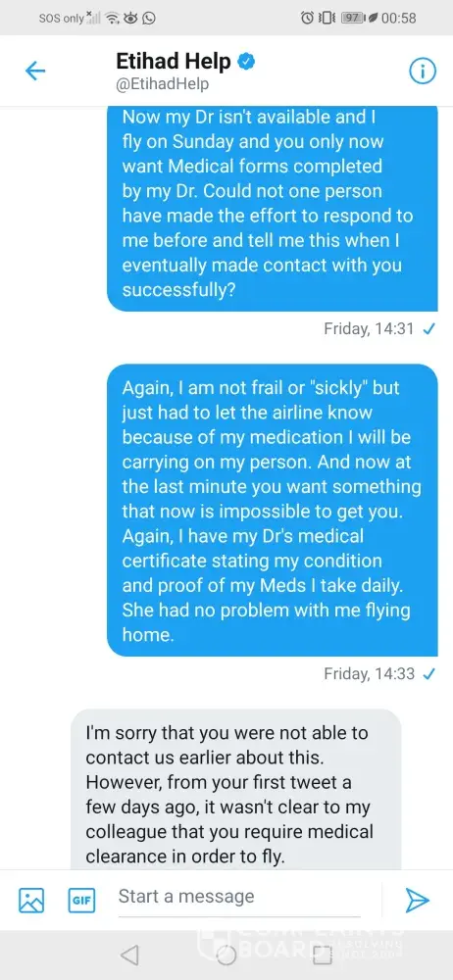
Task: Tap the Android home circle button
Action: (226, 954)
